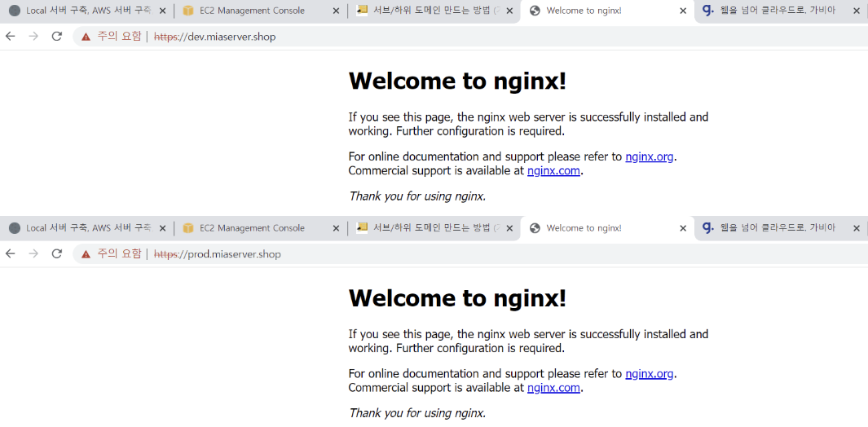868x427 pixels.
Task: Close the Local 서버 구축 tab in the prod.miaserver.shop window
Action: (x=162, y=228)
